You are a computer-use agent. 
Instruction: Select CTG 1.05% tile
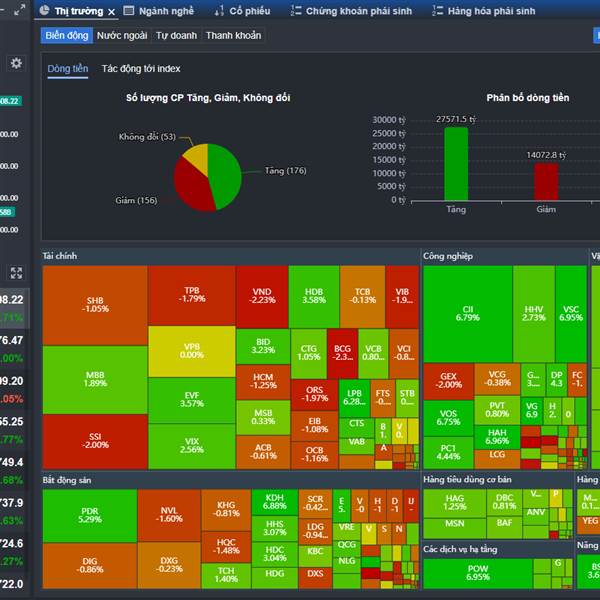(x=308, y=353)
